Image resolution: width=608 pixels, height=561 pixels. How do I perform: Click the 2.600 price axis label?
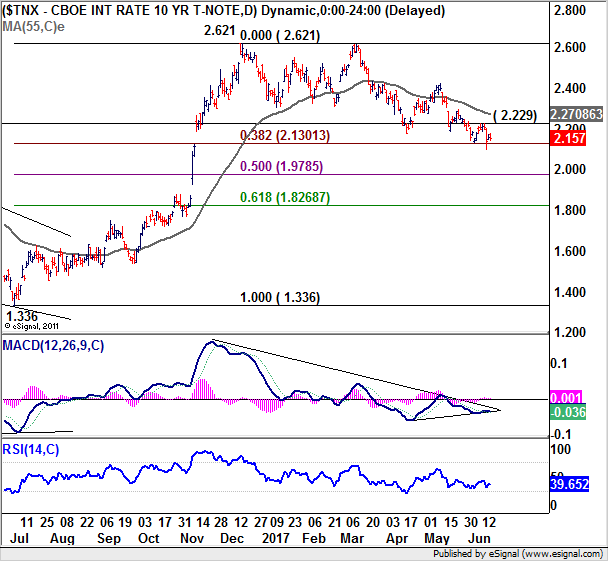(570, 48)
